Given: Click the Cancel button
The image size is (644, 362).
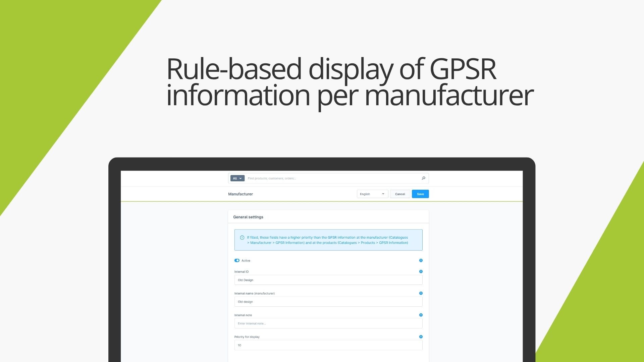Looking at the screenshot, I should (x=400, y=194).
